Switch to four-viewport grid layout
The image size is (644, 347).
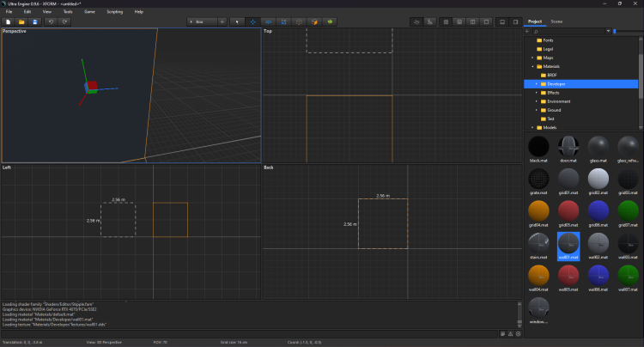(x=447, y=21)
